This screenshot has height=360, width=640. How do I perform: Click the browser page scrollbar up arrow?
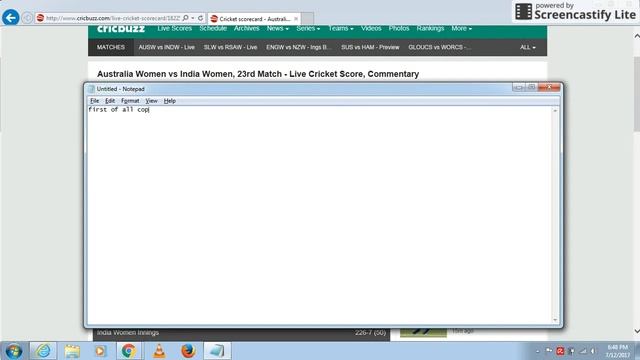coord(637,36)
